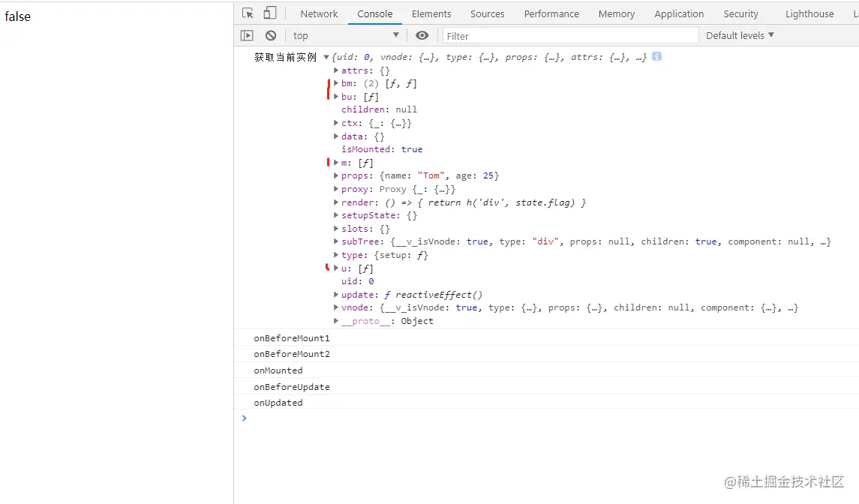This screenshot has width=859, height=504.
Task: Open the Security tab
Action: [x=740, y=13]
